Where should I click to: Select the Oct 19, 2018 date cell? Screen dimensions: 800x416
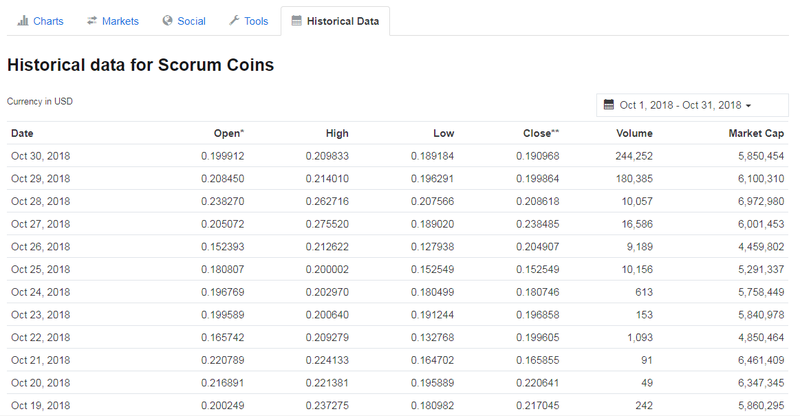[x=41, y=406]
